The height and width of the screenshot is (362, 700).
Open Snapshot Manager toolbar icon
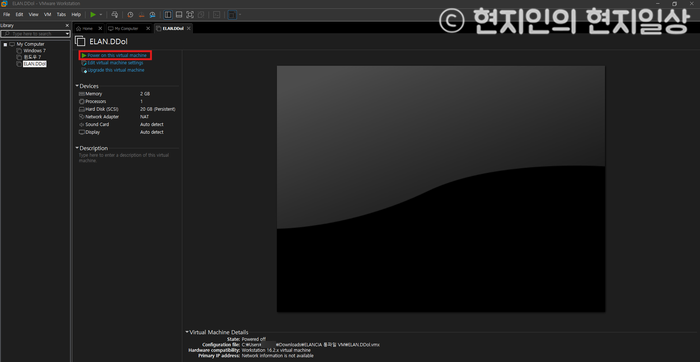153,15
